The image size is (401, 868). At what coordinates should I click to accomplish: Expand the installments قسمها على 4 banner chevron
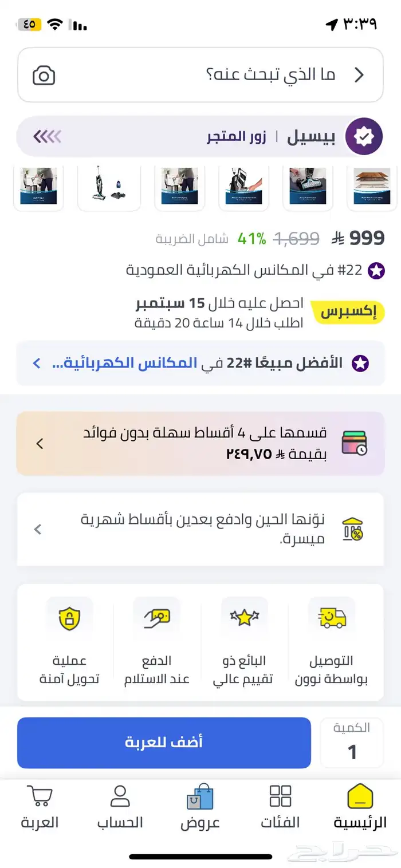point(39,443)
